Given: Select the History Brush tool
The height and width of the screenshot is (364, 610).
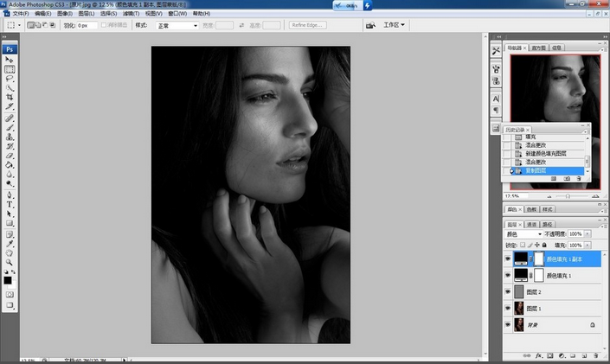Looking at the screenshot, I should (10, 146).
